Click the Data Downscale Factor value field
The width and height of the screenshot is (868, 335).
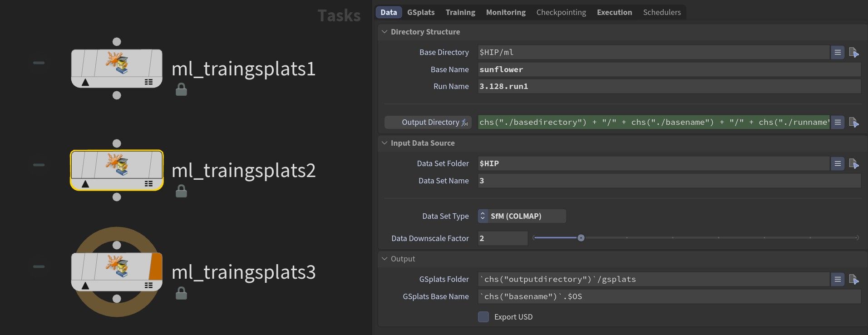click(503, 238)
